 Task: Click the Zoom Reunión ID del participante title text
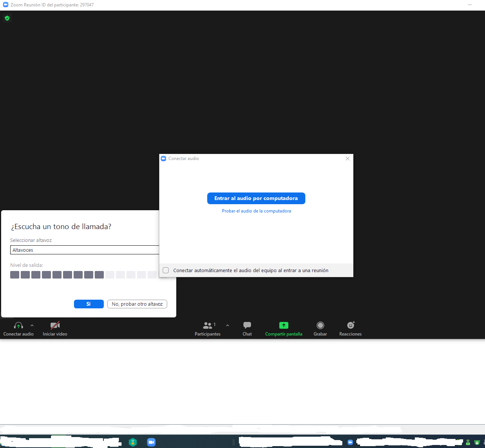pos(52,5)
